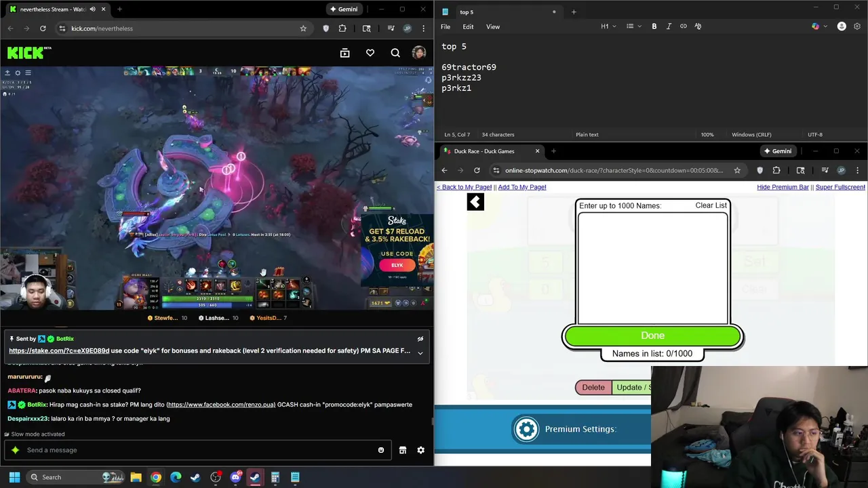Image resolution: width=868 pixels, height=488 pixels.
Task: Open the facebook.com/renzo.pua link in chat
Action: tap(220, 405)
